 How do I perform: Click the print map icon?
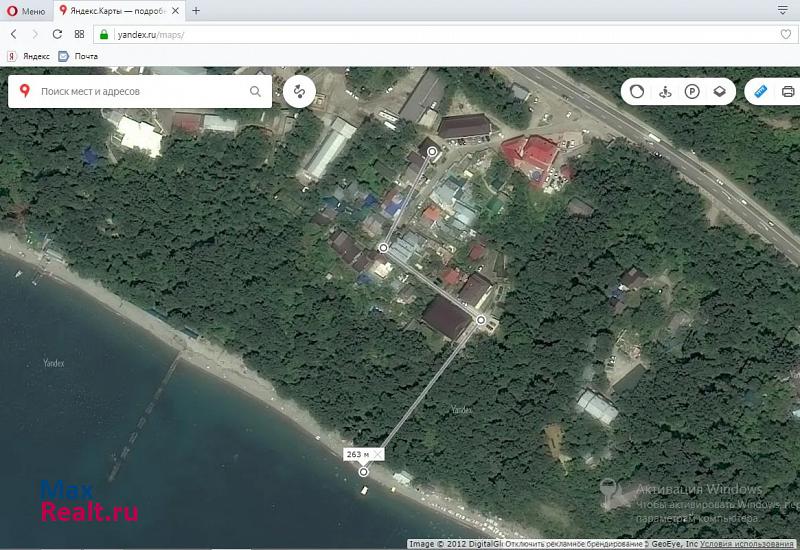click(787, 92)
